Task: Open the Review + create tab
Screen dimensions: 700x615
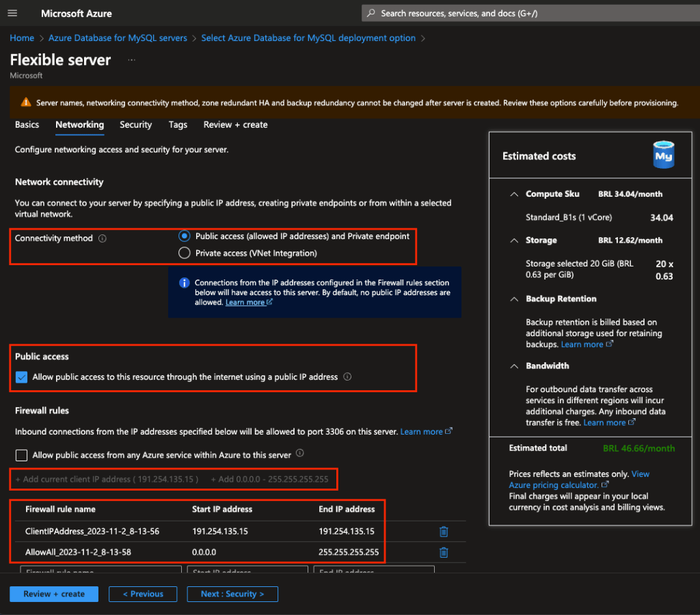Action: coord(235,124)
